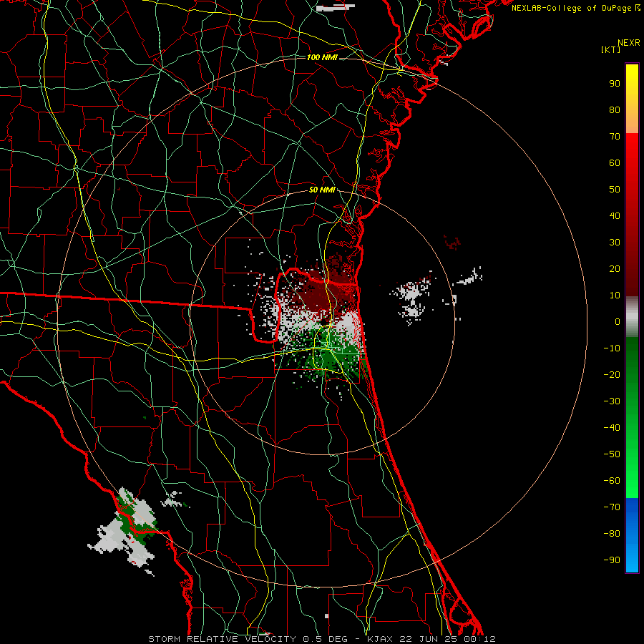Screen dimensions: 644x644
Task: Select the 40 knot scale label
Action: [x=615, y=215]
